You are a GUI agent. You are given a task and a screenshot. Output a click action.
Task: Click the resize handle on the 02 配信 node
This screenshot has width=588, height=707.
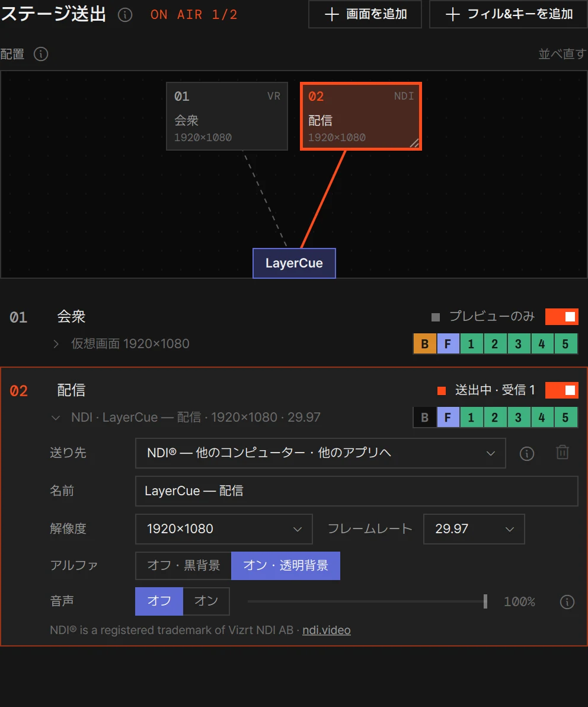[414, 143]
